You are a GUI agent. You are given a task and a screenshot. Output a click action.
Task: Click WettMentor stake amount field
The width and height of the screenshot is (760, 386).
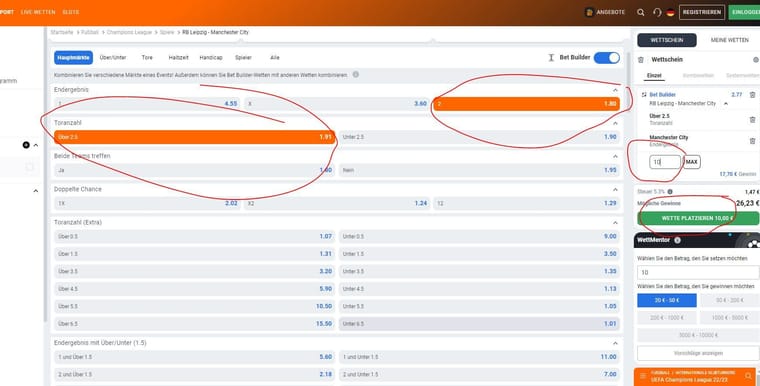[x=698, y=273]
